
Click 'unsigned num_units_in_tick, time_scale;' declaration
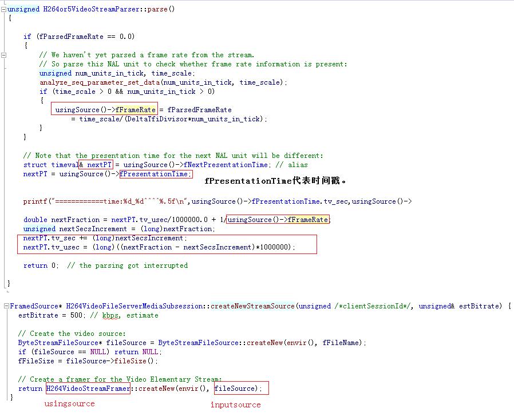click(x=117, y=73)
